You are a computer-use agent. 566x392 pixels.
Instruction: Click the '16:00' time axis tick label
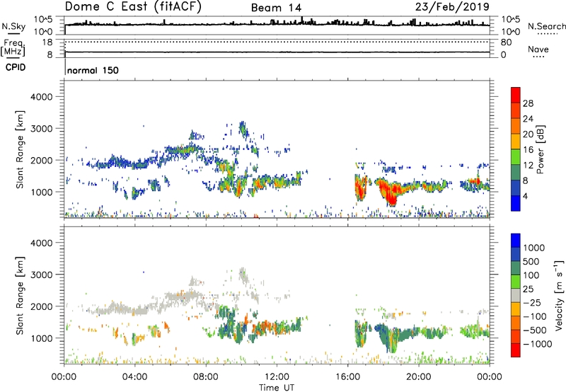tap(347, 377)
